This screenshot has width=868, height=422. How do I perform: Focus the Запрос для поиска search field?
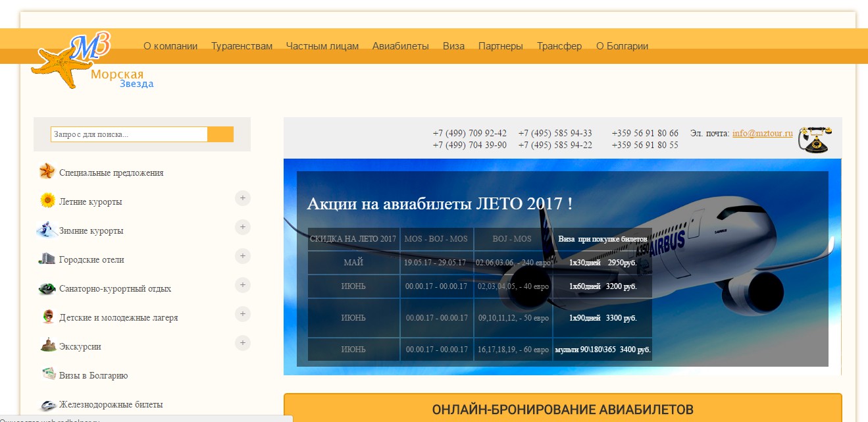point(130,134)
